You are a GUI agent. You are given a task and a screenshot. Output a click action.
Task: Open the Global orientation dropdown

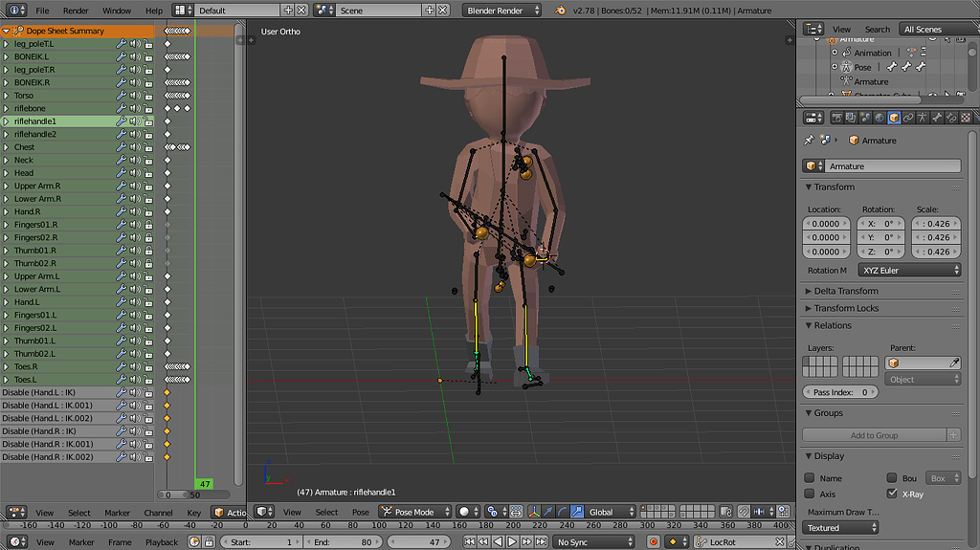[x=610, y=512]
